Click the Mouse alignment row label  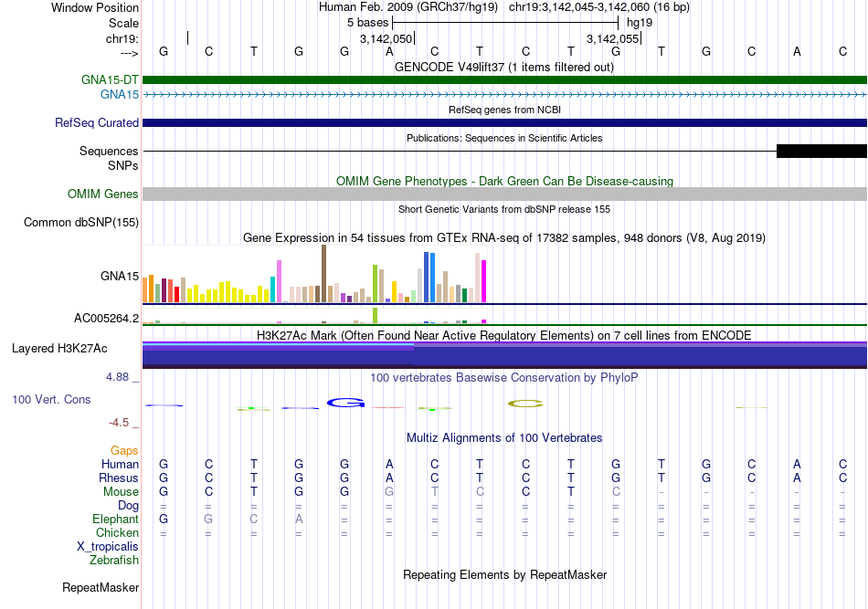(121, 492)
